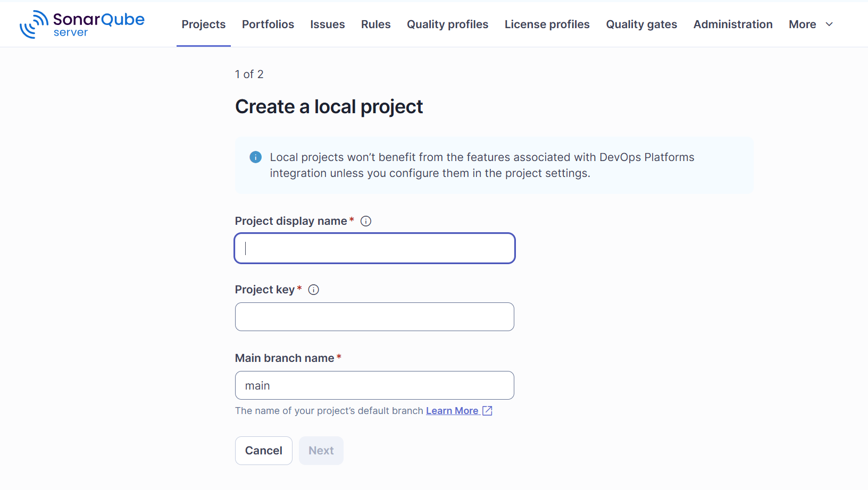Image resolution: width=868 pixels, height=490 pixels.
Task: Go to License profiles
Action: [x=547, y=24]
